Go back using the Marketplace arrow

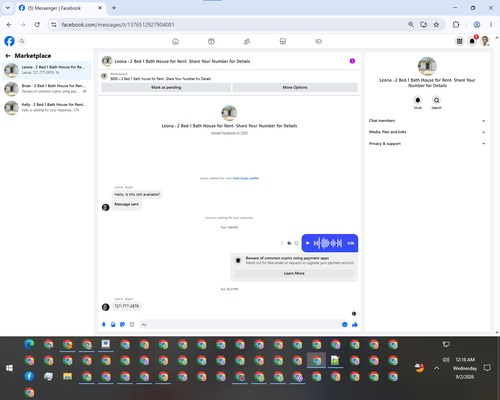pos(8,56)
